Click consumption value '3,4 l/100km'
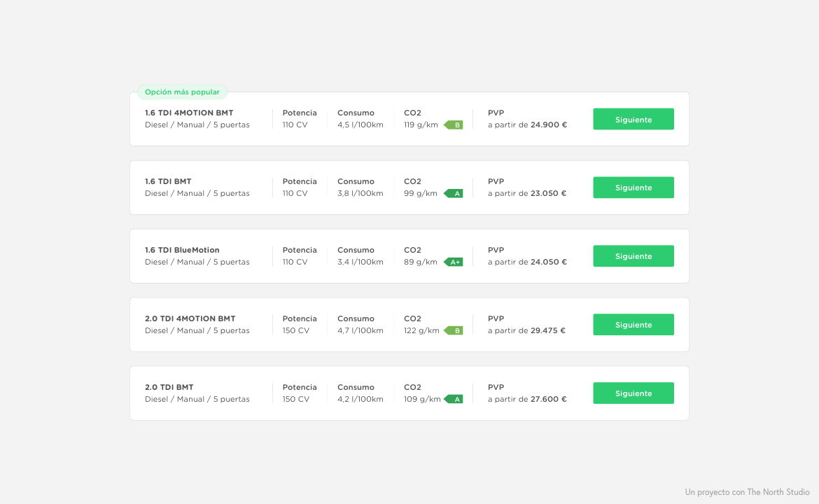The height and width of the screenshot is (504, 819). pyautogui.click(x=360, y=262)
